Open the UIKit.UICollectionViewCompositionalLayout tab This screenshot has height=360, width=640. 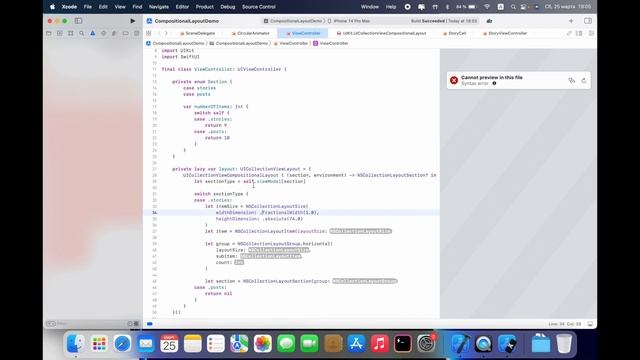[x=381, y=33]
